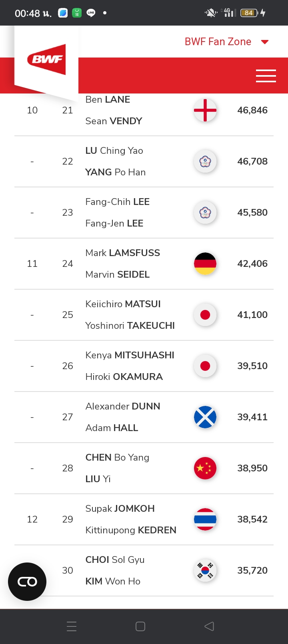Image resolution: width=288 pixels, height=644 pixels.
Task: Tap the Android home navigation button
Action: (x=140, y=626)
